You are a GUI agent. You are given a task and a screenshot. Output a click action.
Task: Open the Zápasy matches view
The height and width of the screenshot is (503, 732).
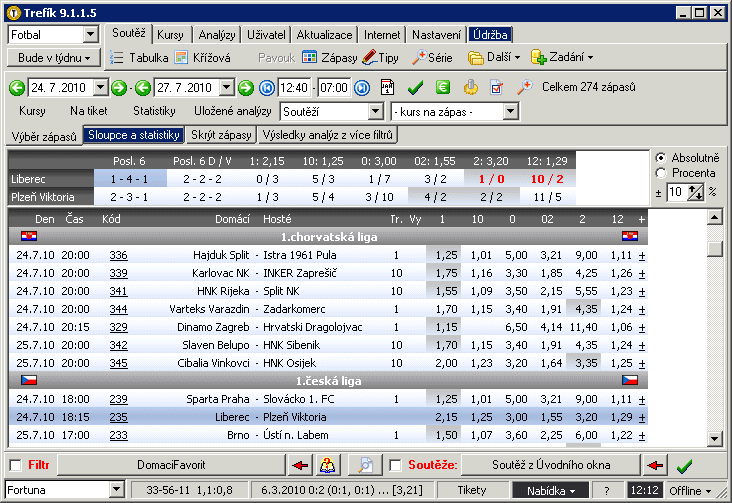(330, 57)
